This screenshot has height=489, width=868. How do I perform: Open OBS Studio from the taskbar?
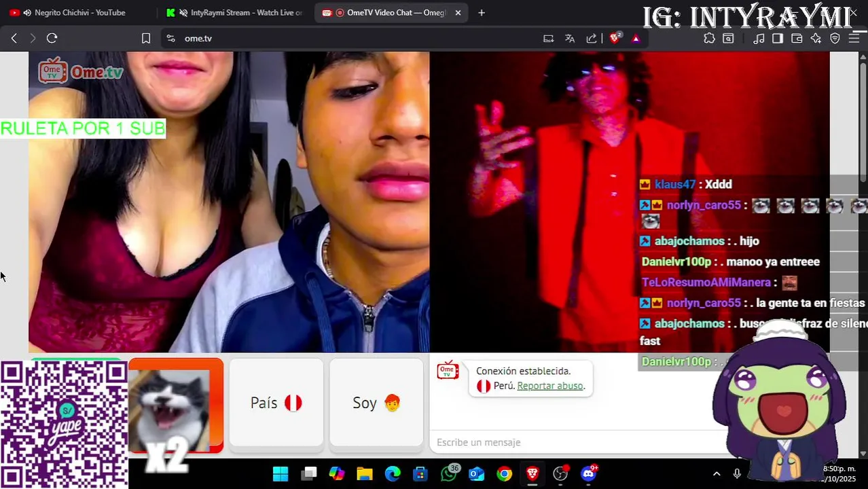[x=560, y=473]
